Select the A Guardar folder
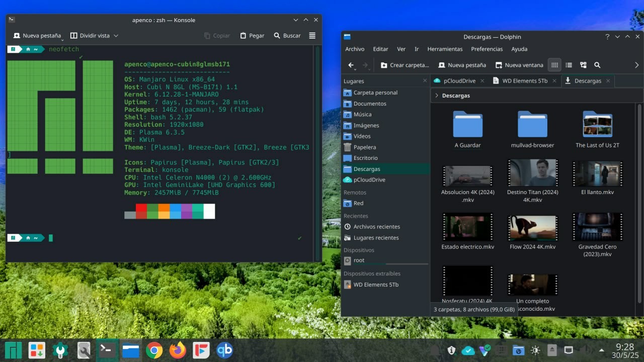Viewport: 644px width, 362px height. coord(467,130)
